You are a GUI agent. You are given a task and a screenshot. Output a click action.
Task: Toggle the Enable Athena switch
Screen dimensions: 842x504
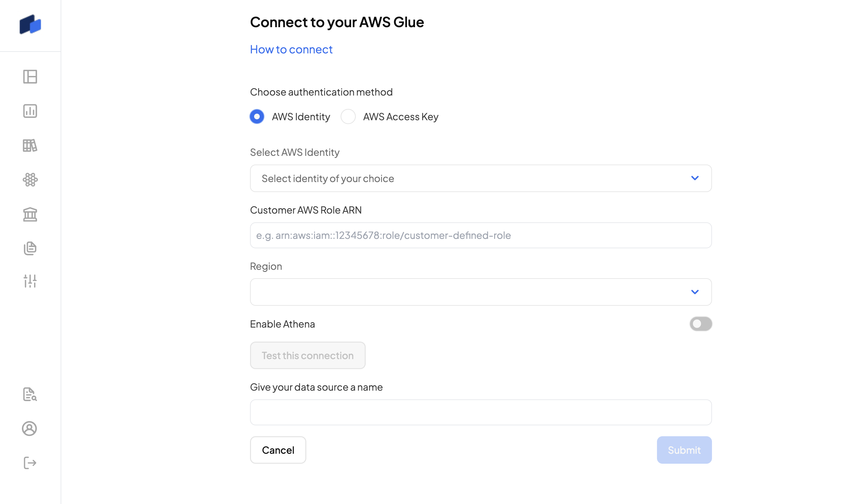(701, 324)
